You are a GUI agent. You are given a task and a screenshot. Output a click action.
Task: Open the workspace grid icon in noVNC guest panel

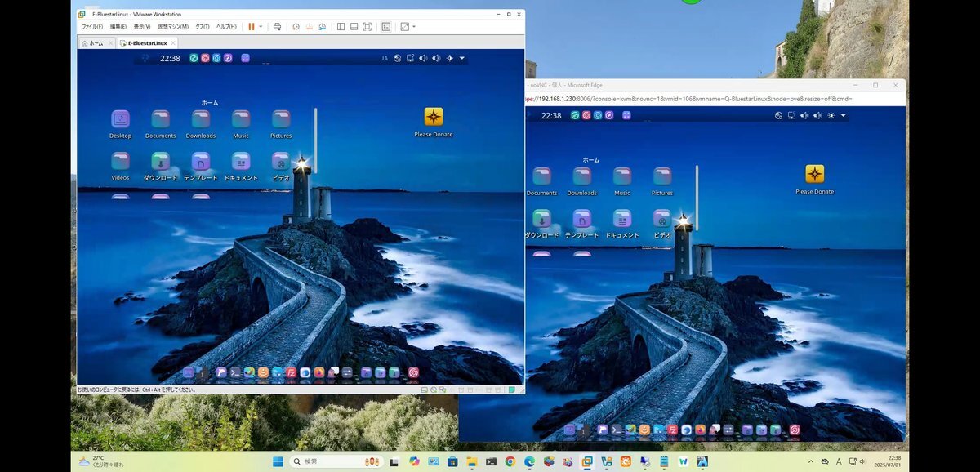point(626,115)
